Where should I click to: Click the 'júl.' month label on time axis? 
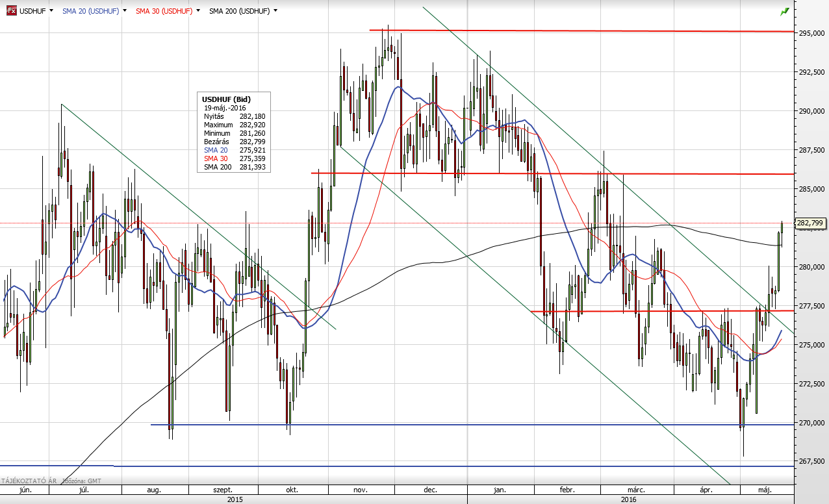[84, 490]
